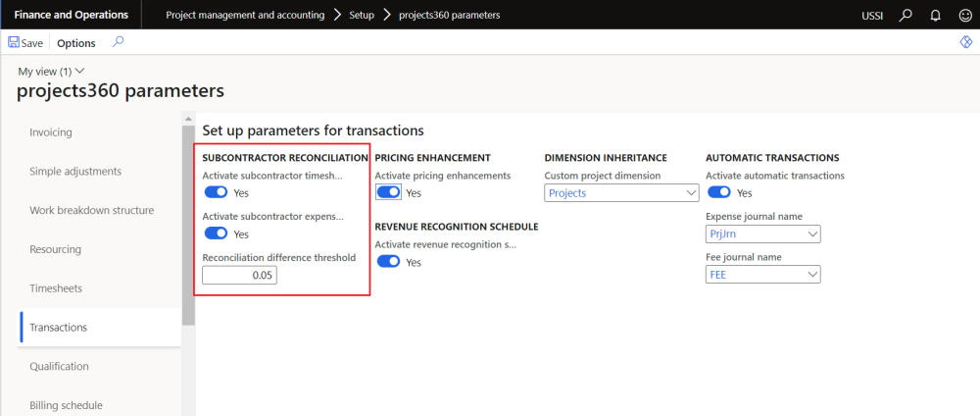Click Project management and accounting breadcrumb
This screenshot has height=416, width=980.
coord(245,16)
